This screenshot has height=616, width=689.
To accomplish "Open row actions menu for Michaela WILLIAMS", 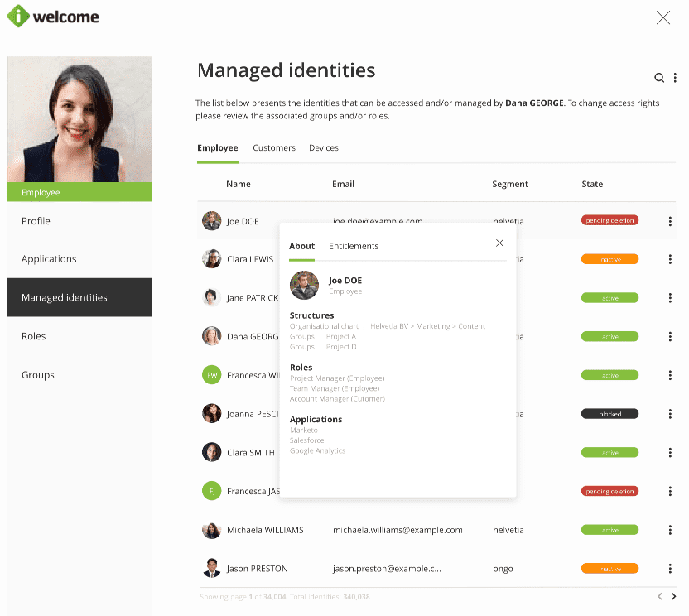I will click(x=669, y=530).
